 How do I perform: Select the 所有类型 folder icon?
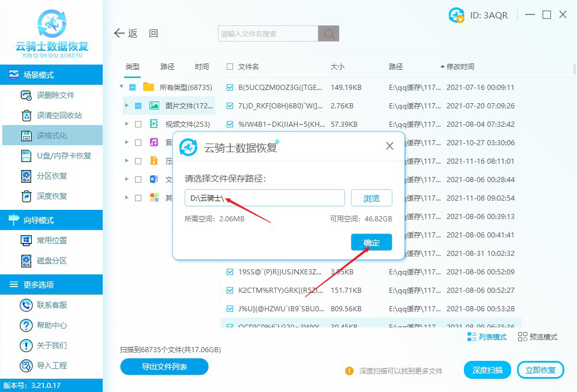tap(149, 87)
